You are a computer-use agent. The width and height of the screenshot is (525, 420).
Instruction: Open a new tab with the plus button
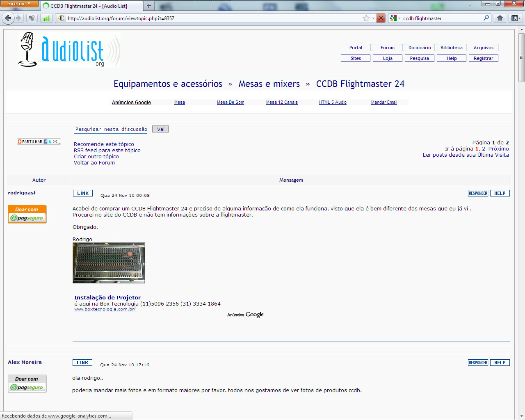[x=149, y=6]
